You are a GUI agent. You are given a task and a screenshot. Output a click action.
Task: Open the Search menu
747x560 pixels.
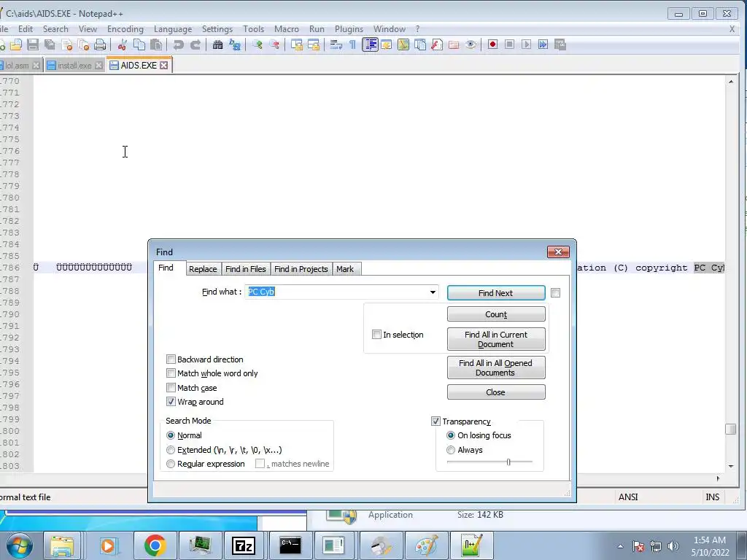coord(55,29)
